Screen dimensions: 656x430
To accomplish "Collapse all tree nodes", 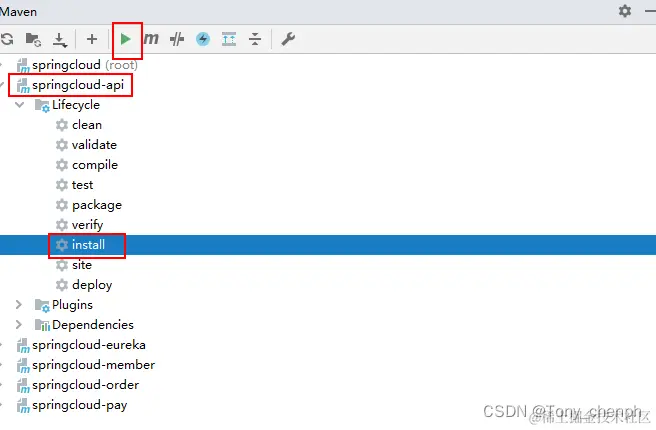I will click(x=255, y=39).
